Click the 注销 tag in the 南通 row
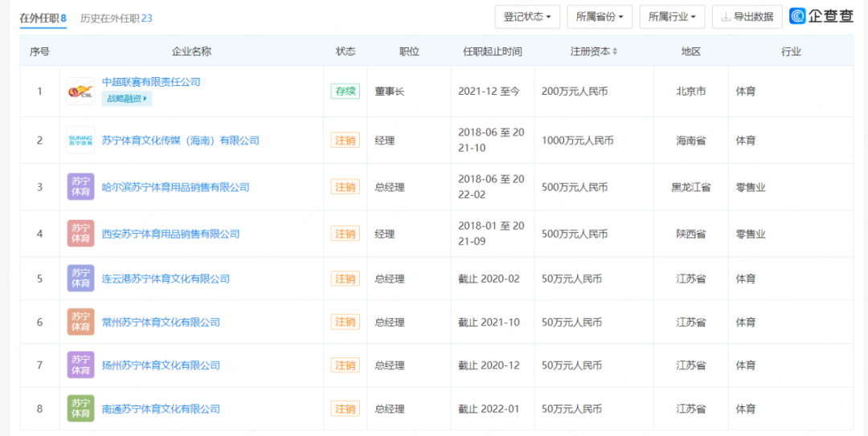Viewport: 868px width, 436px height. coord(346,410)
